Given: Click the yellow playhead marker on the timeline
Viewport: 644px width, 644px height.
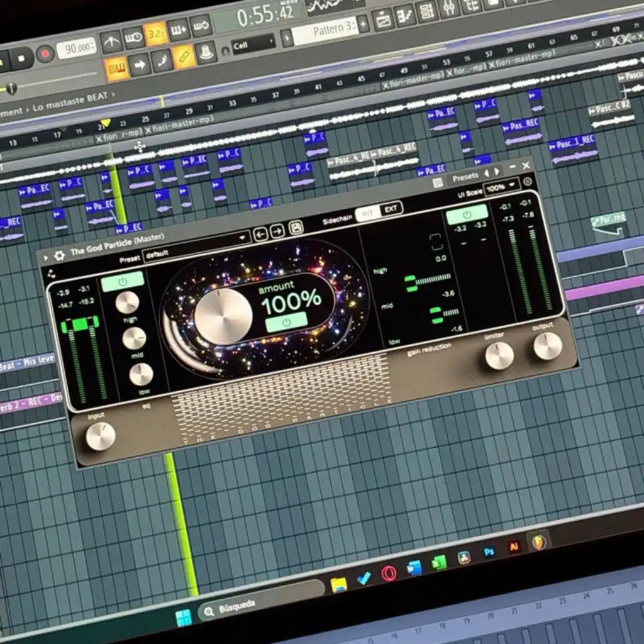Looking at the screenshot, I should coord(105,123).
